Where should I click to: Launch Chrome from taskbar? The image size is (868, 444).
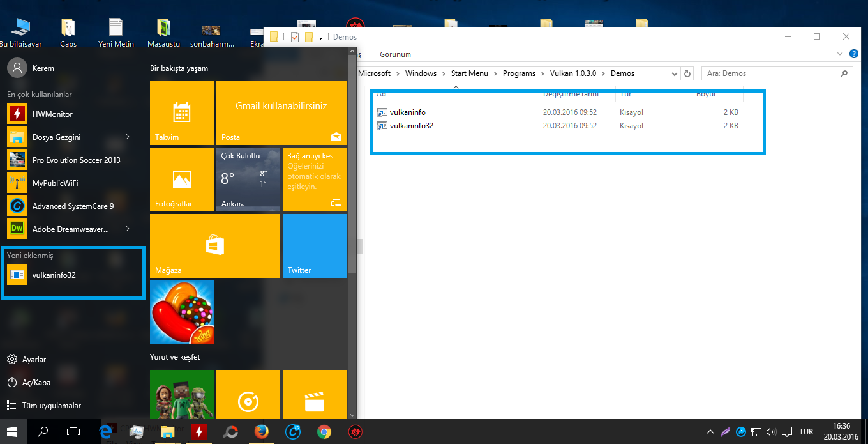(324, 432)
